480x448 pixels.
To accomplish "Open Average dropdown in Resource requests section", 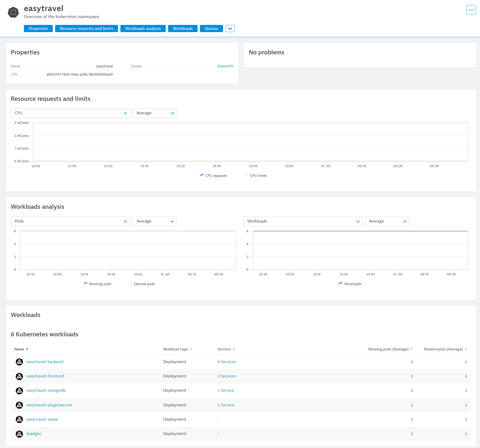I will click(x=155, y=113).
